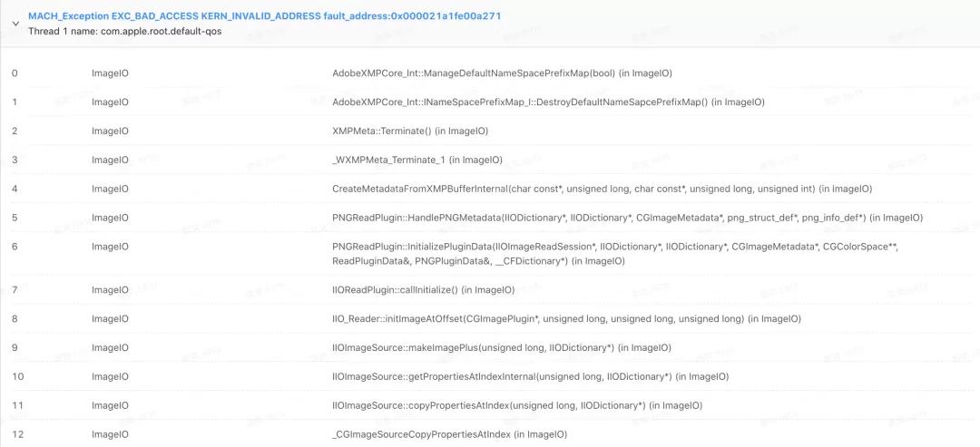Select frame 0 ManageDefaultNameSpacePrefixMap function text
The image size is (980, 447).
pos(502,73)
